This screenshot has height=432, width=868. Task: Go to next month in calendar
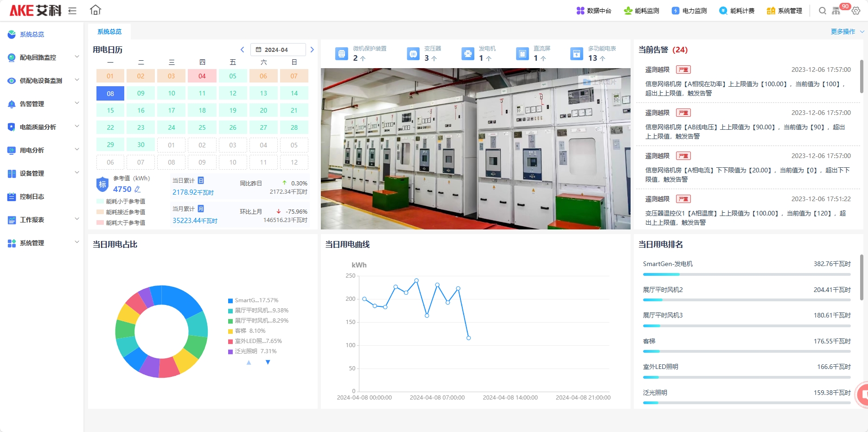(312, 50)
